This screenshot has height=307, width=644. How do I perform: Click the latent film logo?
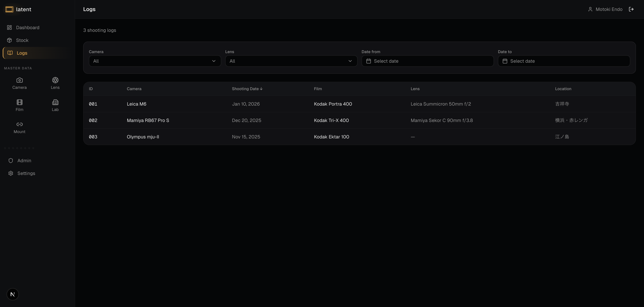(x=9, y=9)
